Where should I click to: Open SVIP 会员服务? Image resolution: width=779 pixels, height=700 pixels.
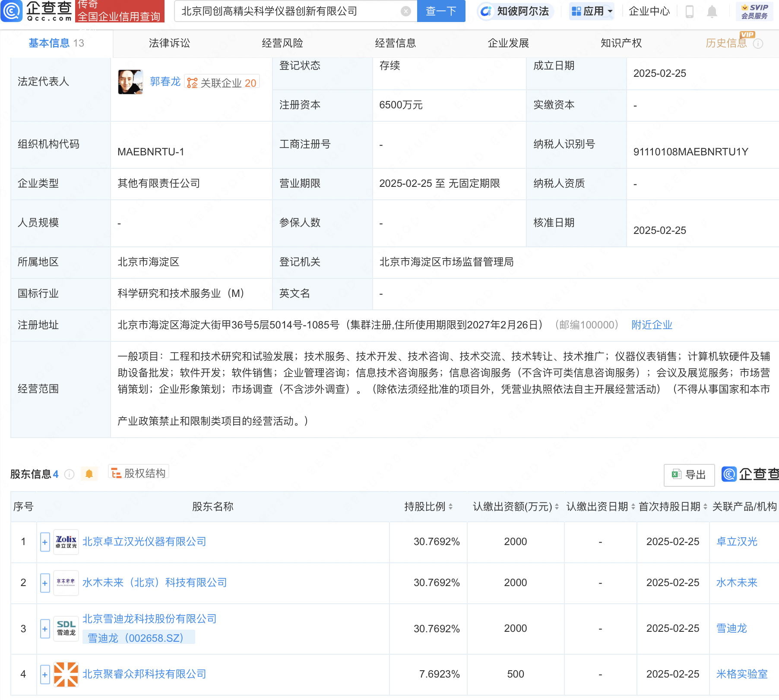coord(754,11)
